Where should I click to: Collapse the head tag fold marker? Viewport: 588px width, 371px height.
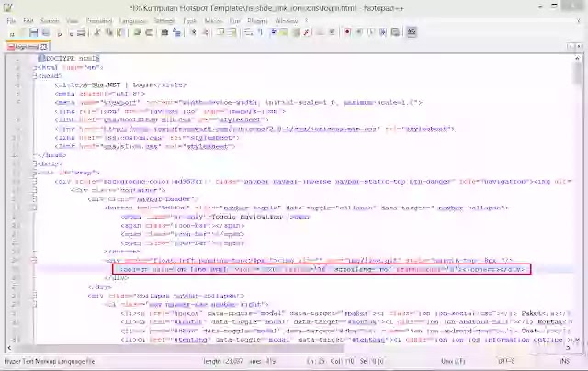[x=35, y=76]
